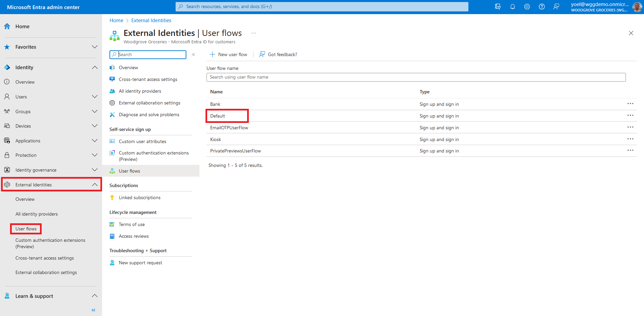The image size is (644, 316).
Task: Open the feedback icon in top bar
Action: 556,7
